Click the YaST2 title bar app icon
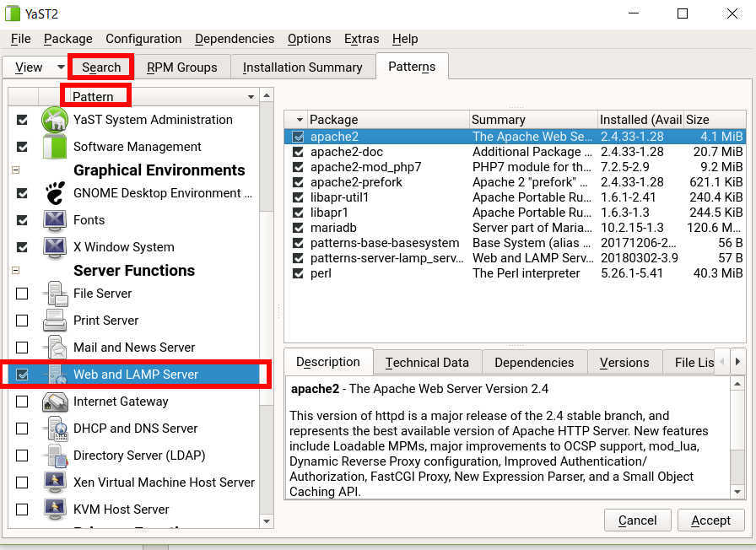 click(13, 13)
